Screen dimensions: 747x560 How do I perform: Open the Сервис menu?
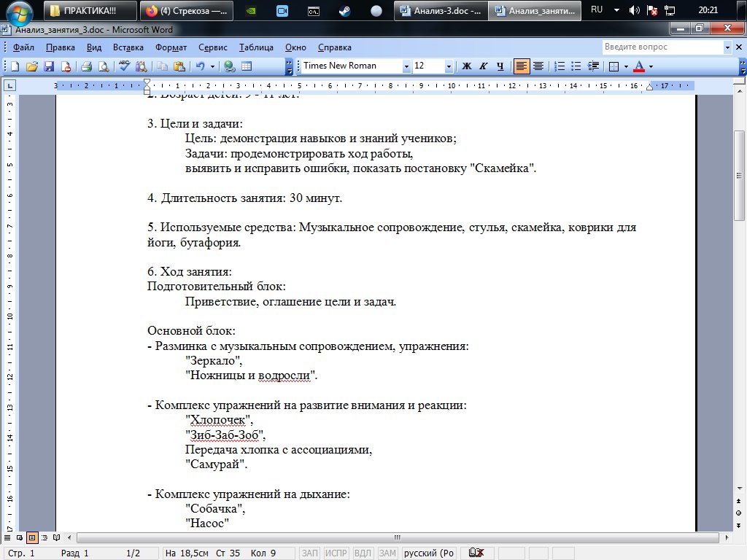(212, 47)
